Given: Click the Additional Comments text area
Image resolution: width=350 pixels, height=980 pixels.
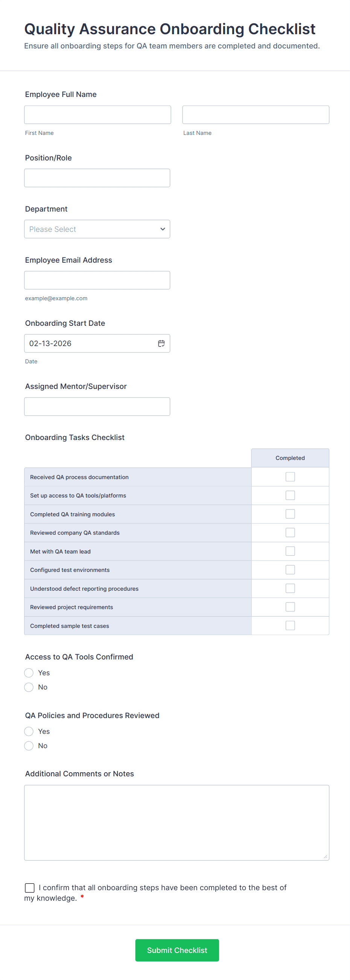Looking at the screenshot, I should tap(177, 823).
